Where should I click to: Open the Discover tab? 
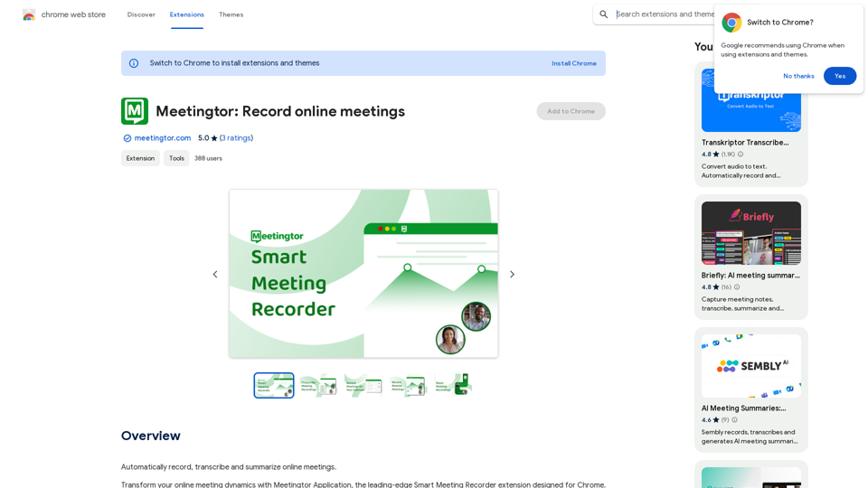[x=141, y=15]
